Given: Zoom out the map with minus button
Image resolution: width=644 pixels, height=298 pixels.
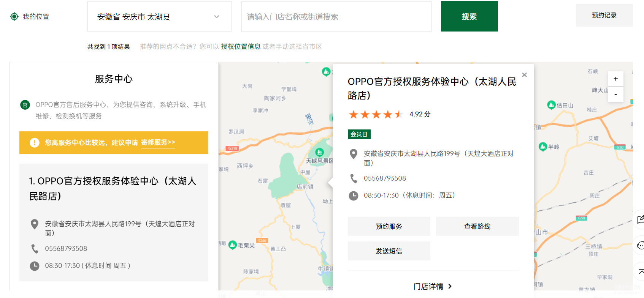Looking at the screenshot, I should 615,94.
